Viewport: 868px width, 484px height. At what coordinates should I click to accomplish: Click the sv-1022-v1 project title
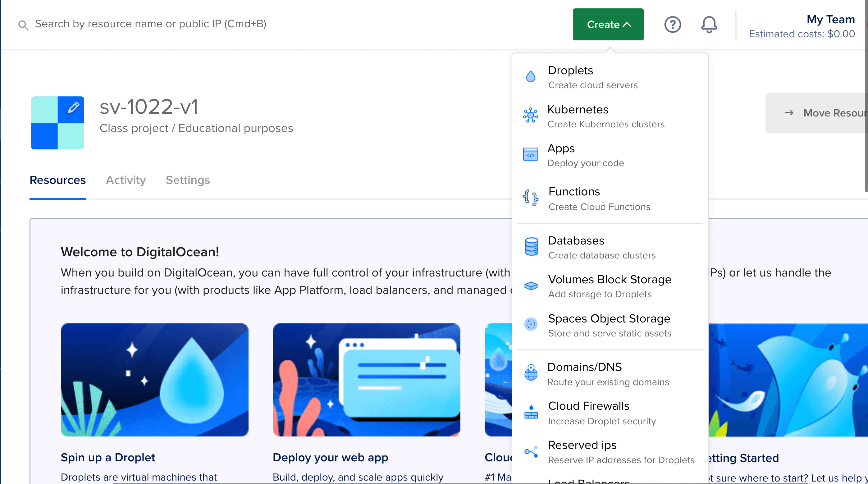[148, 107]
